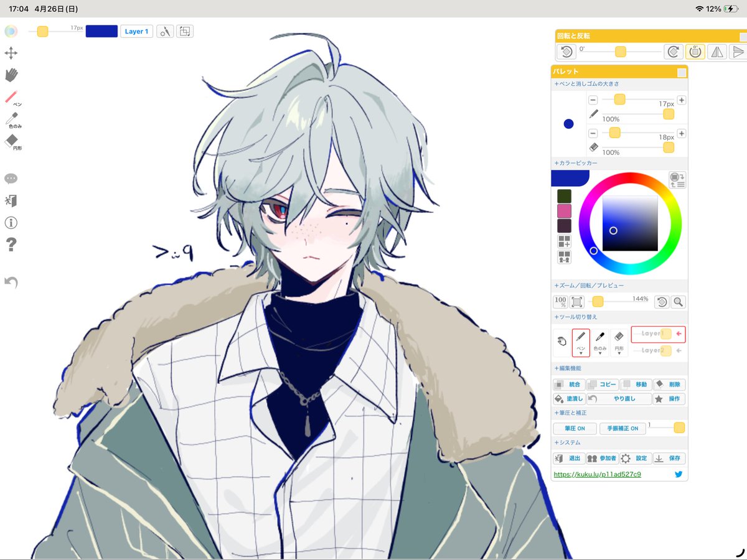The height and width of the screenshot is (560, 747).
Task: Select Layer1 in palette panel
Action: [658, 334]
